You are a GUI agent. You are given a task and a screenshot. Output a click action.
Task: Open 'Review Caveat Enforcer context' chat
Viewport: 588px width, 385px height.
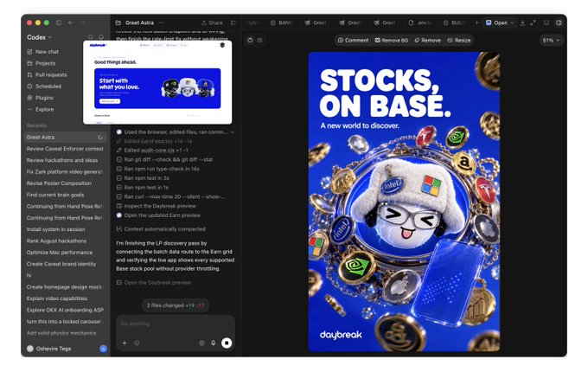[x=65, y=149]
